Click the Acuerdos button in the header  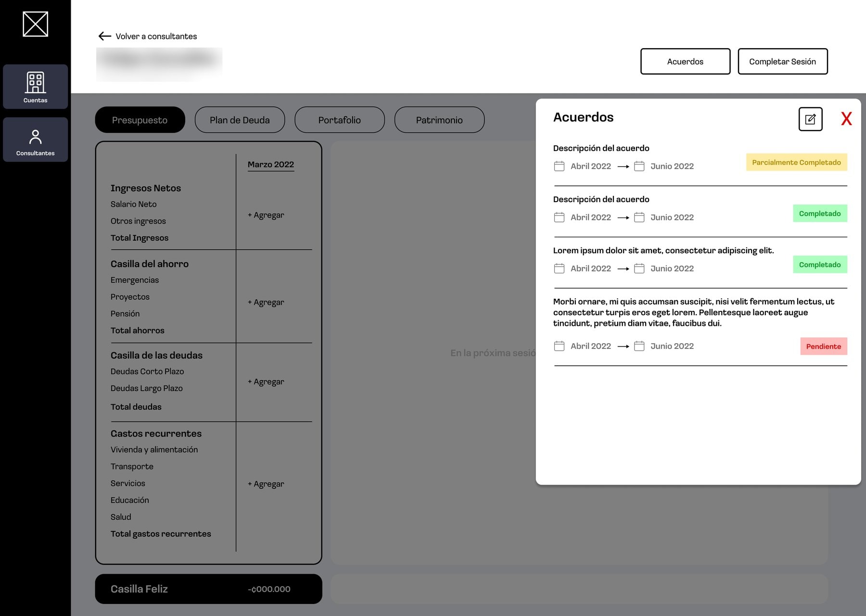[x=685, y=61]
